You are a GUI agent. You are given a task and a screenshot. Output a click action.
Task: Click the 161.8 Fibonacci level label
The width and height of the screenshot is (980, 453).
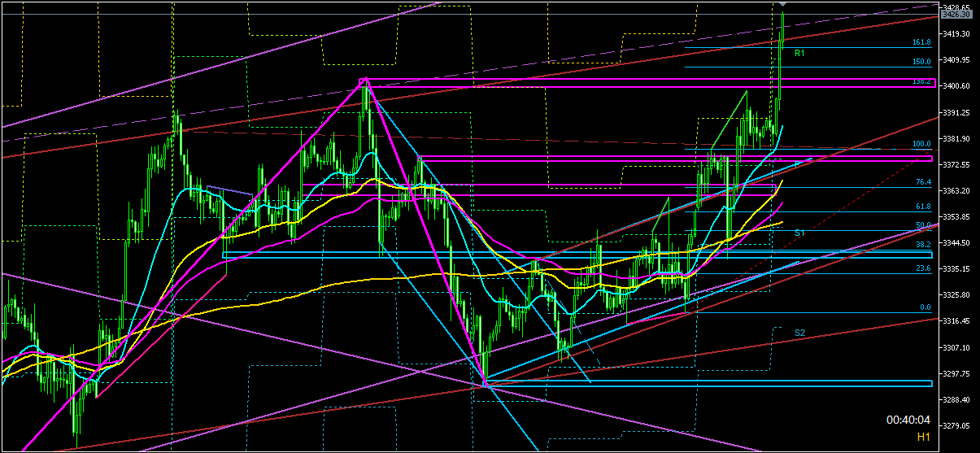click(921, 42)
